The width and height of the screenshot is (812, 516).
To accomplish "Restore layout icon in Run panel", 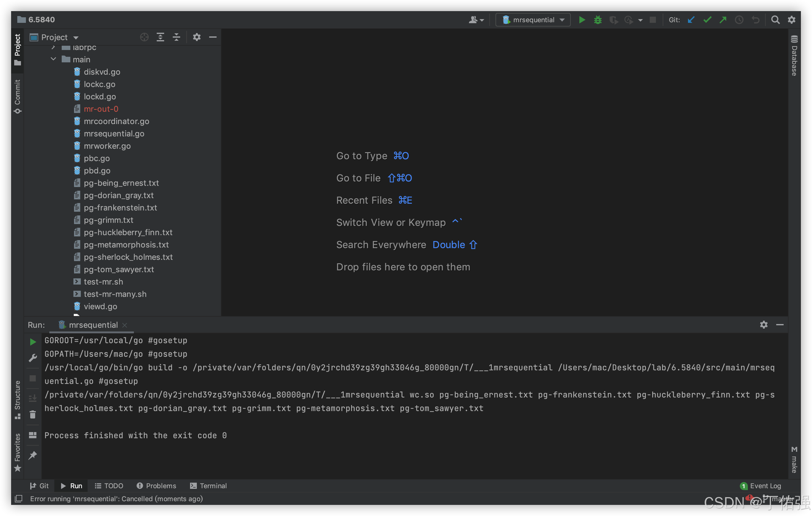I will click(33, 435).
